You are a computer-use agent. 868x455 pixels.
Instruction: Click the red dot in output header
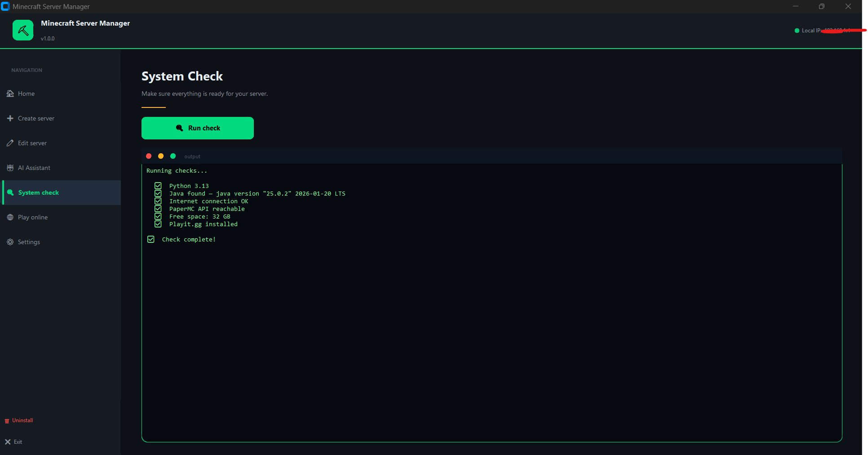pyautogui.click(x=149, y=156)
